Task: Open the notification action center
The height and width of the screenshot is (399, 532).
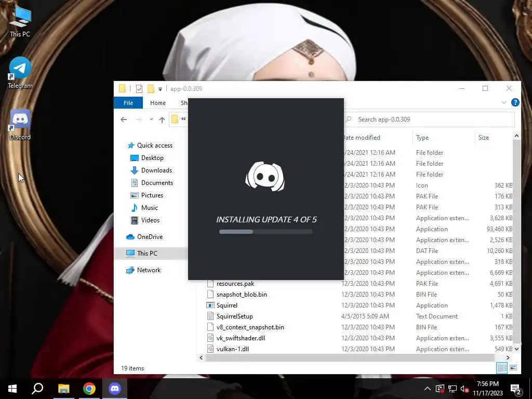Action: pyautogui.click(x=515, y=389)
